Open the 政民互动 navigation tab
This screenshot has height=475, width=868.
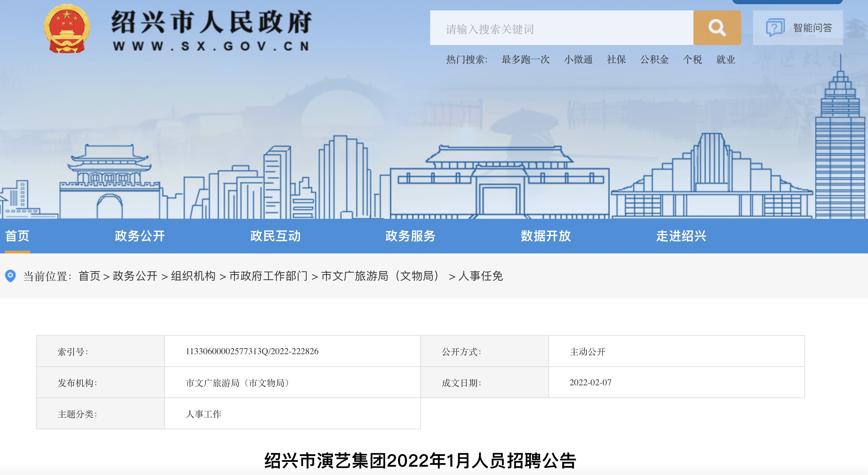pyautogui.click(x=275, y=236)
